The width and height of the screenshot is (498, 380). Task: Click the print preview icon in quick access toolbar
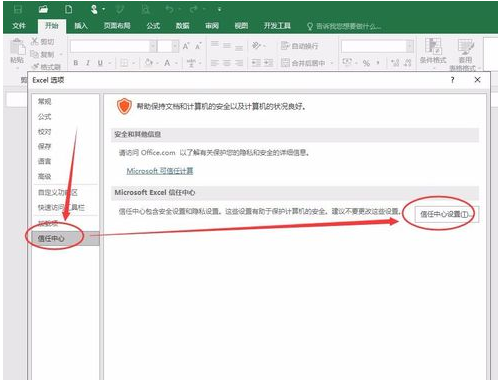click(145, 9)
